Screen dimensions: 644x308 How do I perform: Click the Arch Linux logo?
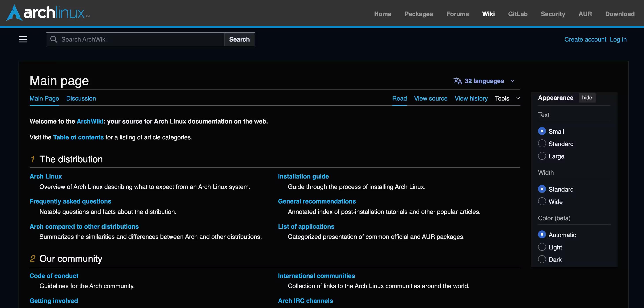(x=48, y=13)
